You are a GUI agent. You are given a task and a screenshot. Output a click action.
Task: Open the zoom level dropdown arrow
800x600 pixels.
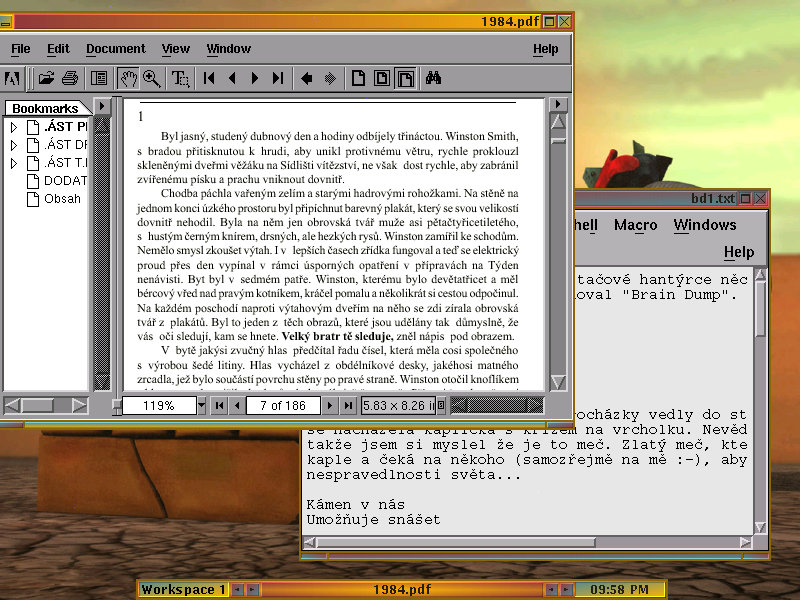pyautogui.click(x=202, y=406)
